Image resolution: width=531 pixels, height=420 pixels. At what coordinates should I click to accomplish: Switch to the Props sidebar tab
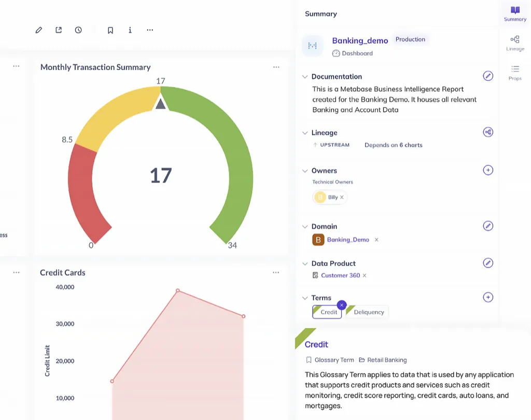click(x=515, y=73)
